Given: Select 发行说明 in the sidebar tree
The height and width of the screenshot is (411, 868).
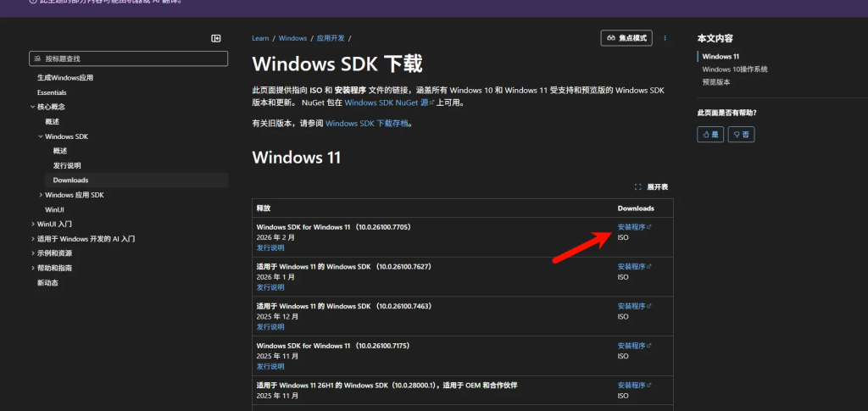Looking at the screenshot, I should tap(67, 165).
